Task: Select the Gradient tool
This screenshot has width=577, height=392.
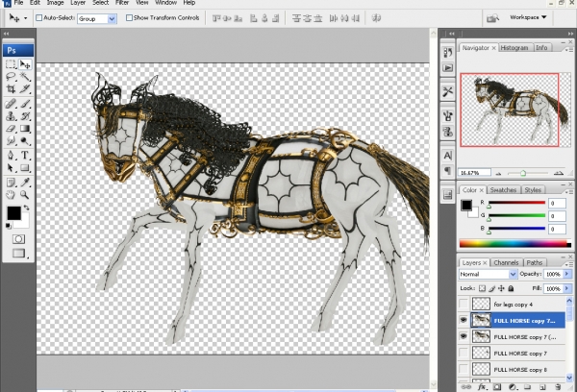Action: [25, 129]
